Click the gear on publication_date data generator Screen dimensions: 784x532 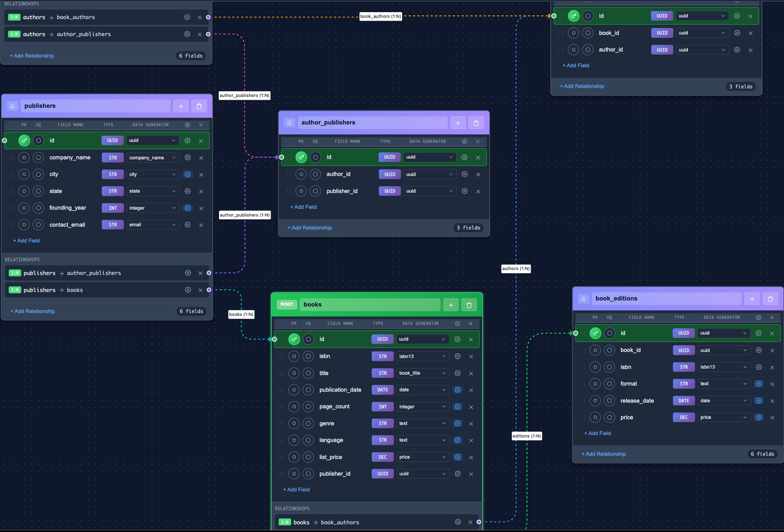click(457, 390)
